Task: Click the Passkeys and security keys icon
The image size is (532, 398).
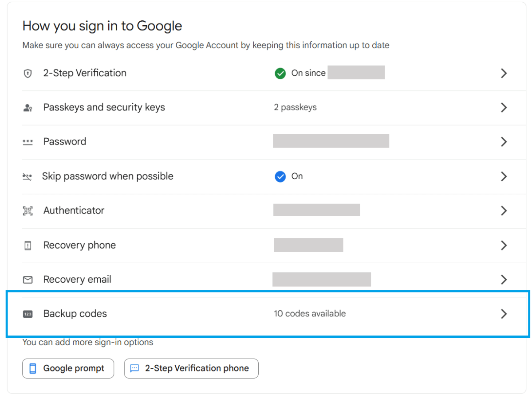Action: (28, 107)
